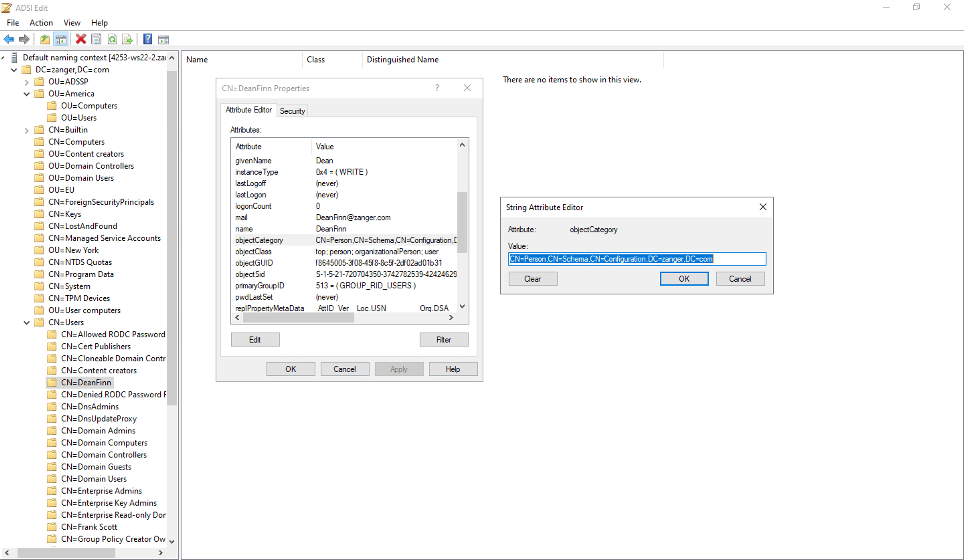Select the Up One Level toolbar icon
The image size is (964, 560).
(45, 38)
